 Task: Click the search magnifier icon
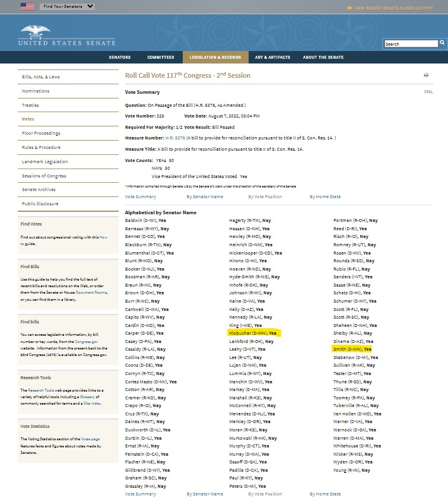pos(442,43)
